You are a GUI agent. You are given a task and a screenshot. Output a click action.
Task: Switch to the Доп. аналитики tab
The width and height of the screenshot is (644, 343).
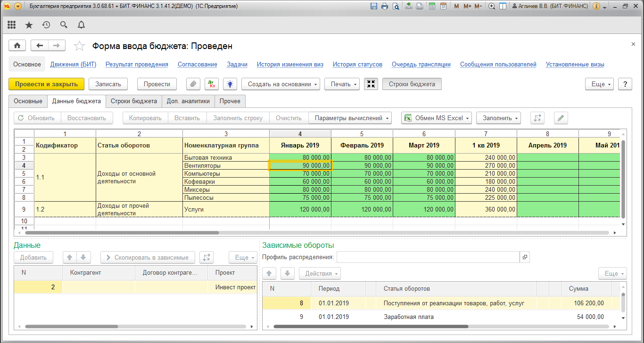(188, 101)
